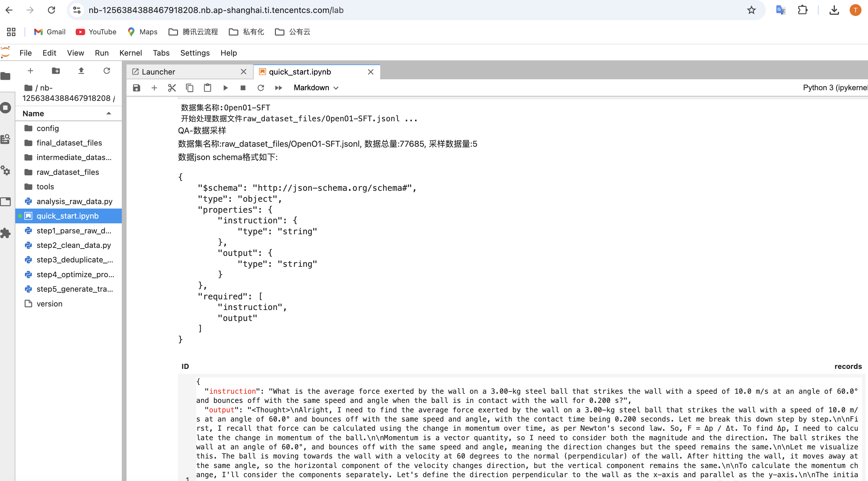The image size is (868, 481).
Task: Reload the browser page
Action: (51, 10)
